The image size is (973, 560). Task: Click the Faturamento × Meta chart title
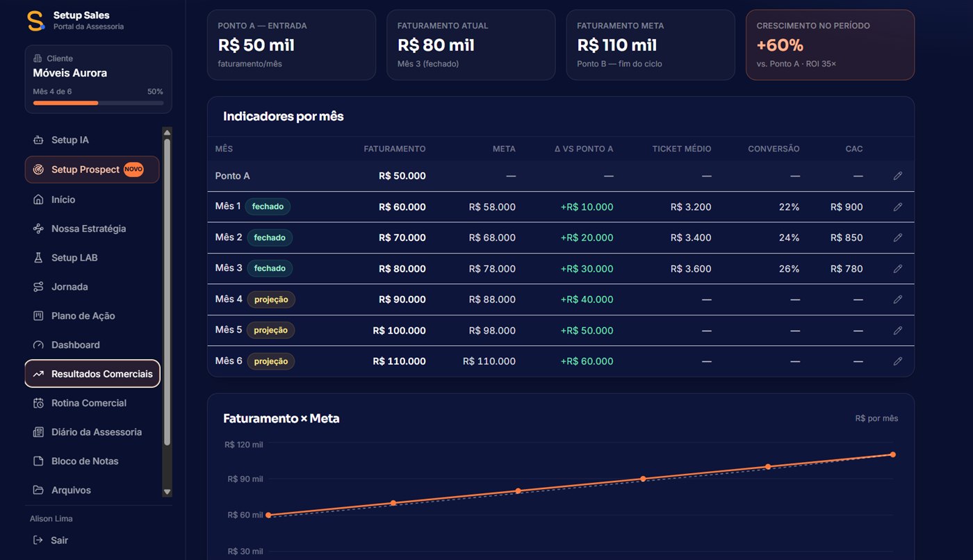tap(281, 418)
